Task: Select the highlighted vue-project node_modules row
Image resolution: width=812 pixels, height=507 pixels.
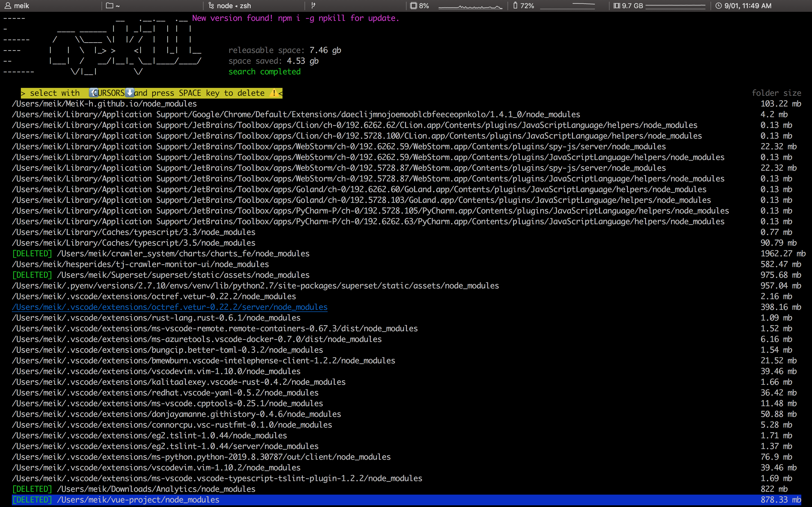Action: coord(138,500)
